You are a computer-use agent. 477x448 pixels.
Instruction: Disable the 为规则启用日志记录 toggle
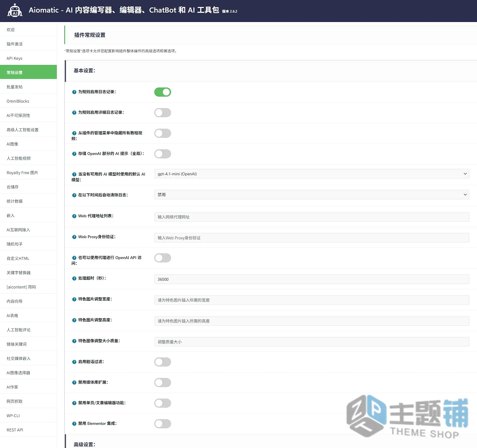(163, 92)
